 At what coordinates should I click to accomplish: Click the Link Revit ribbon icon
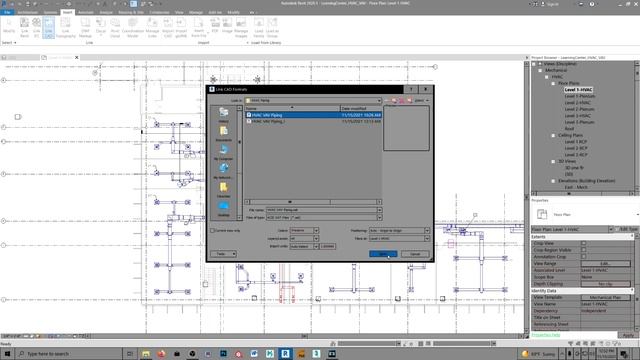tap(24, 27)
